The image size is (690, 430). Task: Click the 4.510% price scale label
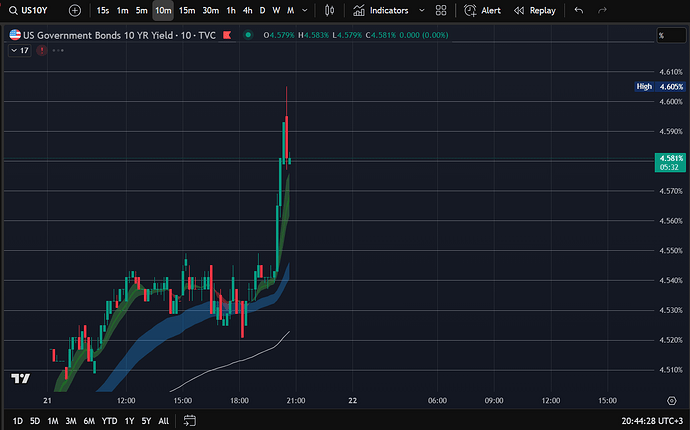[x=671, y=370]
